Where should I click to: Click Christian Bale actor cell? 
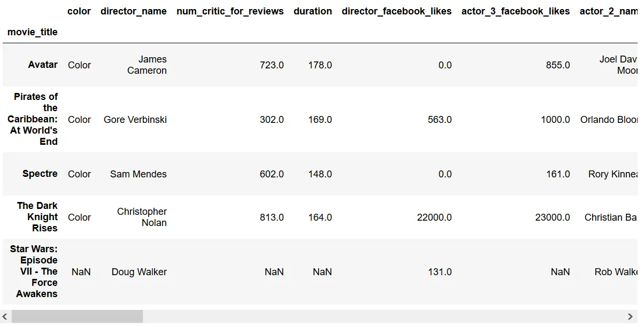pos(611,217)
